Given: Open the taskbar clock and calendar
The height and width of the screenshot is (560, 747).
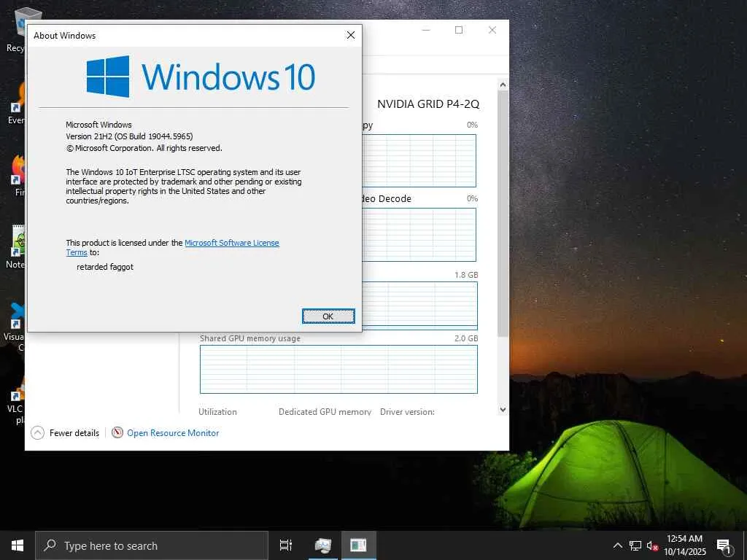Looking at the screenshot, I should point(684,545).
